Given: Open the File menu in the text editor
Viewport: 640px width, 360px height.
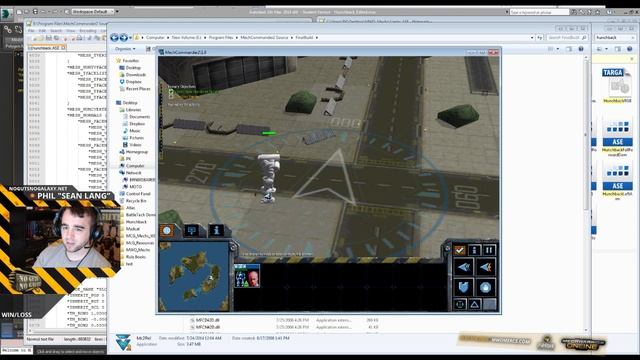Looking at the screenshot, I should pos(31,31).
